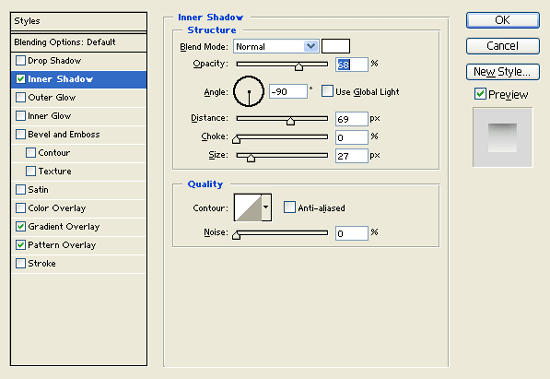Click the Cancel button
The width and height of the screenshot is (550, 379).
coord(503,46)
